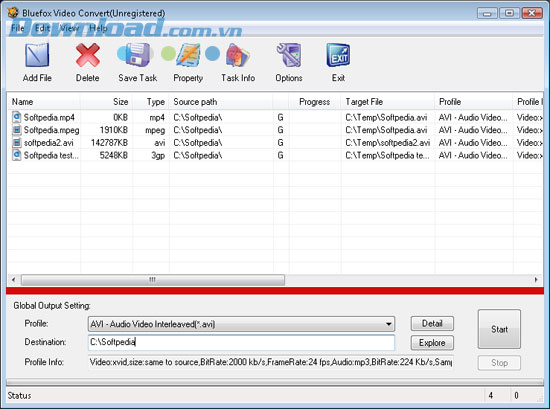550x409 pixels.
Task: Click the file icon of softpedia2.avi
Action: (x=16, y=142)
